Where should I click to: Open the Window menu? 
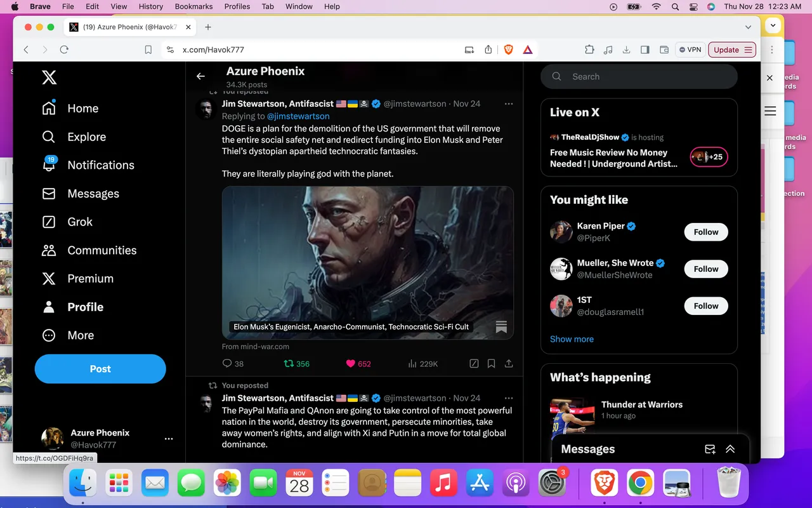(299, 6)
